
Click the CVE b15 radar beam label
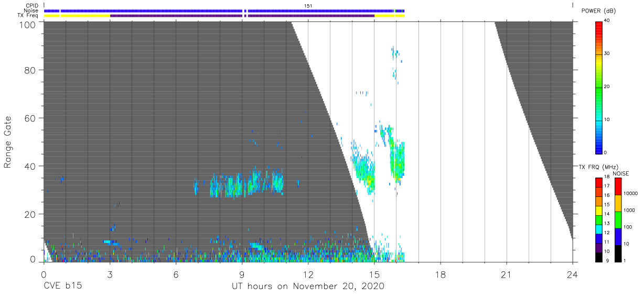tap(62, 287)
